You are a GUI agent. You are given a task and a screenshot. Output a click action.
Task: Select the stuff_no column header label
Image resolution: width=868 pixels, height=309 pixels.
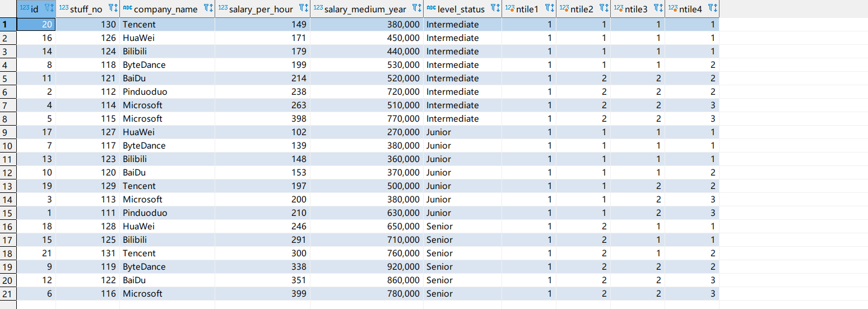[86, 9]
